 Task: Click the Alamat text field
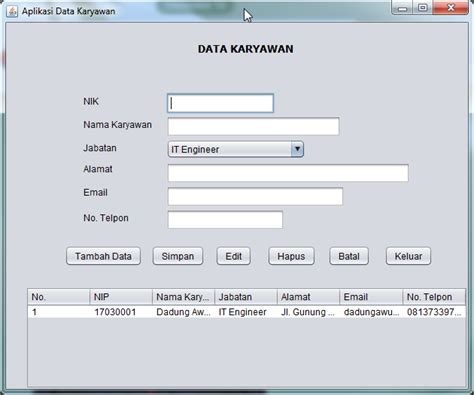click(x=288, y=173)
